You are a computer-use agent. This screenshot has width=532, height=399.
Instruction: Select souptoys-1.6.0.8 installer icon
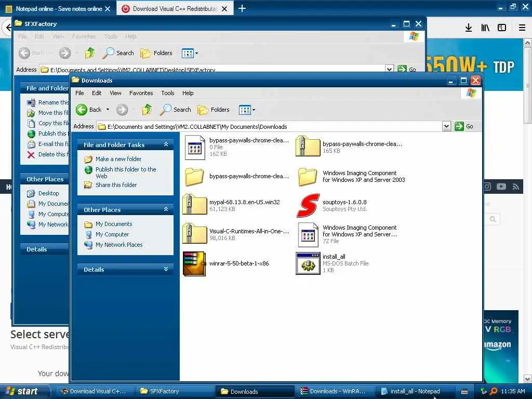coord(308,205)
